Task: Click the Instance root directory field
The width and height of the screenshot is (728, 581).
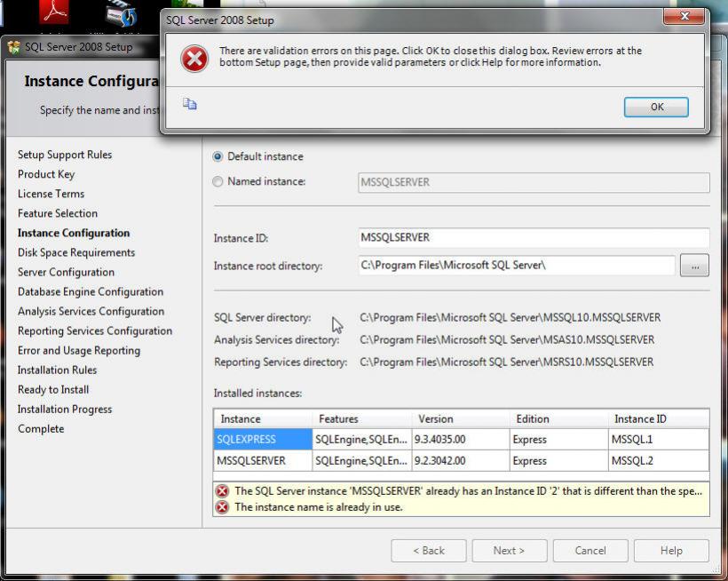Action: pos(517,266)
